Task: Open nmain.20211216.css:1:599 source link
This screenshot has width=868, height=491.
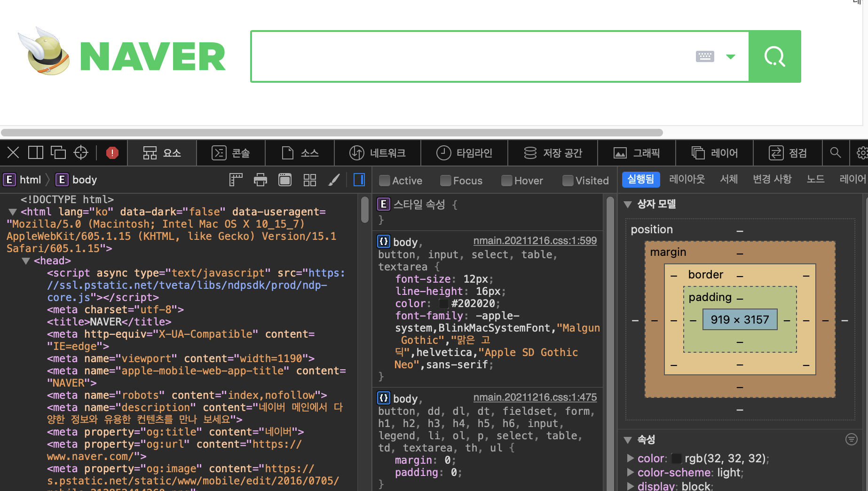Action: click(x=535, y=241)
